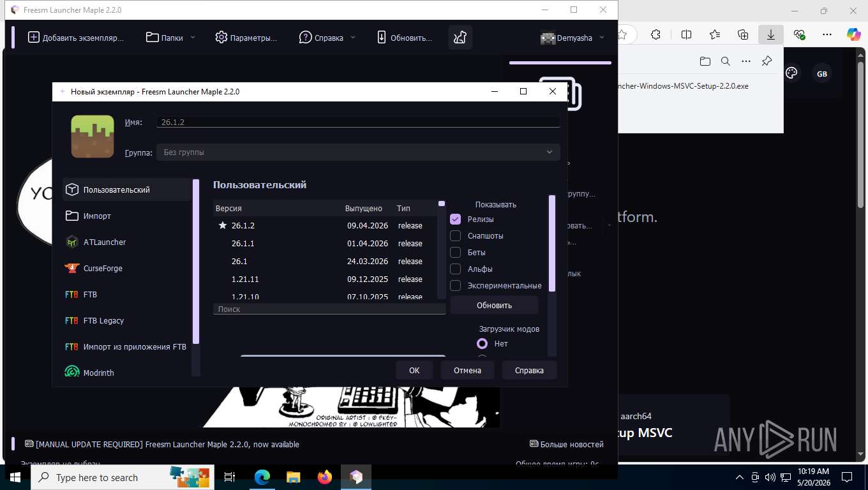
Task: Click the version search (Поиск) field
Action: coord(329,309)
